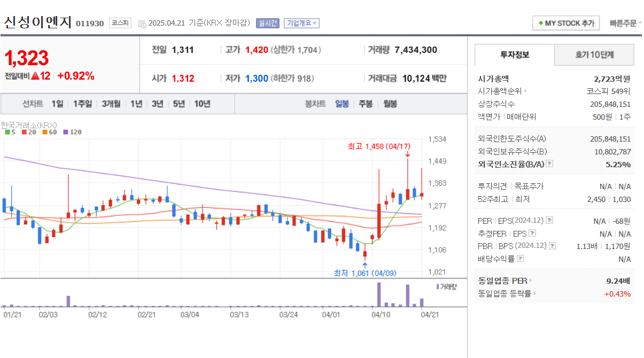Click the 거래량 7,434,300 value
Screen dimensions: 644x358
pyautogui.click(x=416, y=50)
